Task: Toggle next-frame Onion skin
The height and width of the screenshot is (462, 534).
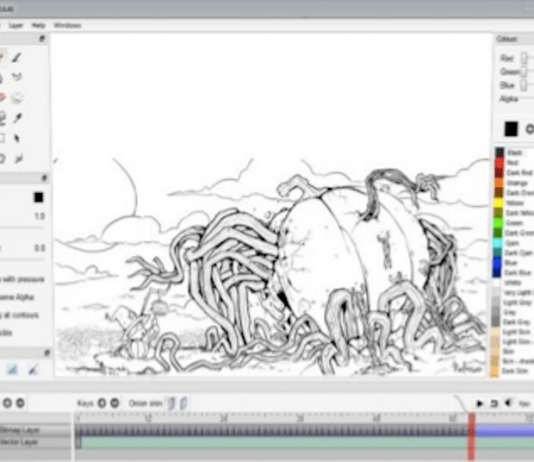Action: (183, 403)
